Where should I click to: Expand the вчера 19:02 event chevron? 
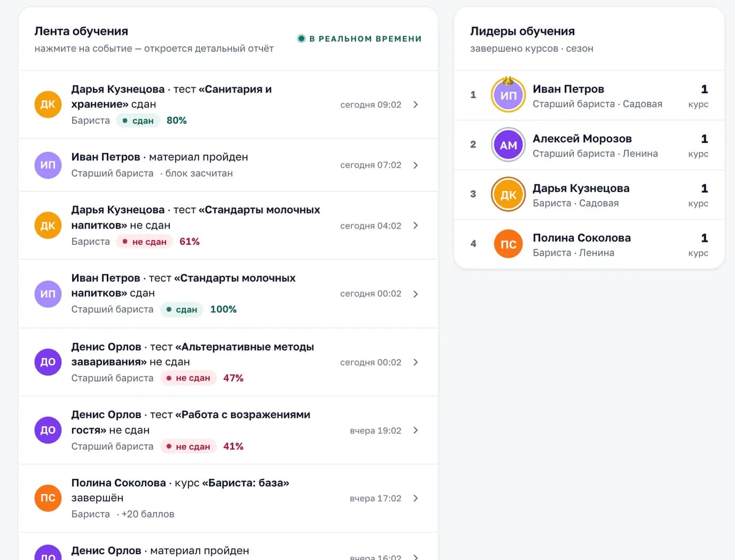click(416, 430)
